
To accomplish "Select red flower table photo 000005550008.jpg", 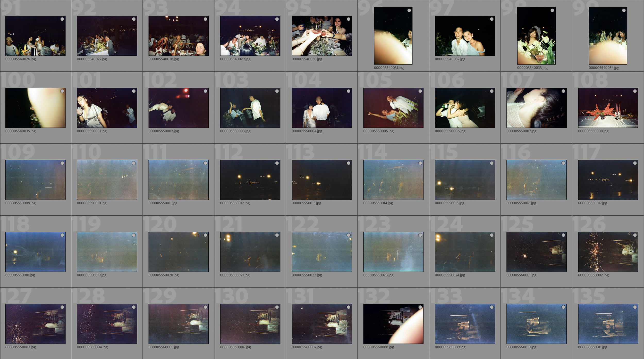I will 608,108.
